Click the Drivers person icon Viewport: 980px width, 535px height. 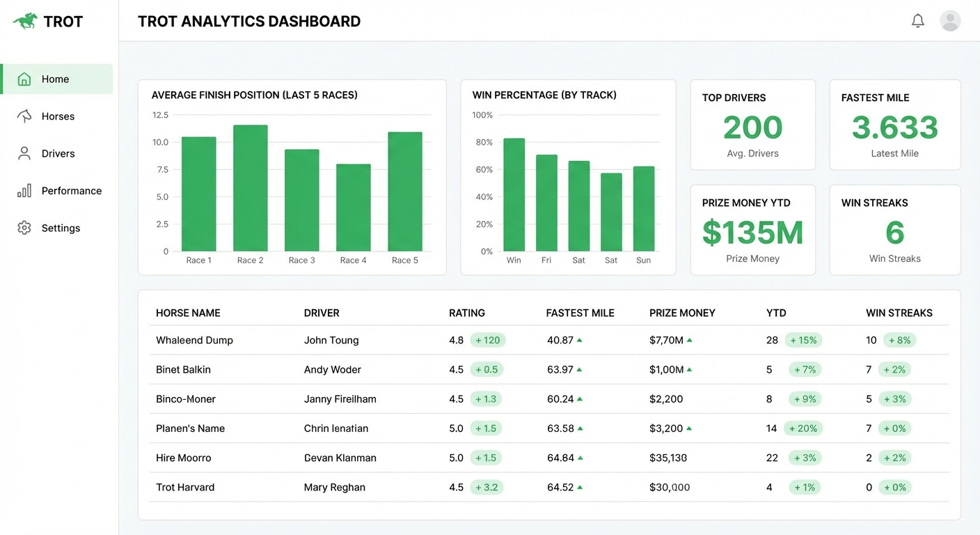point(24,153)
